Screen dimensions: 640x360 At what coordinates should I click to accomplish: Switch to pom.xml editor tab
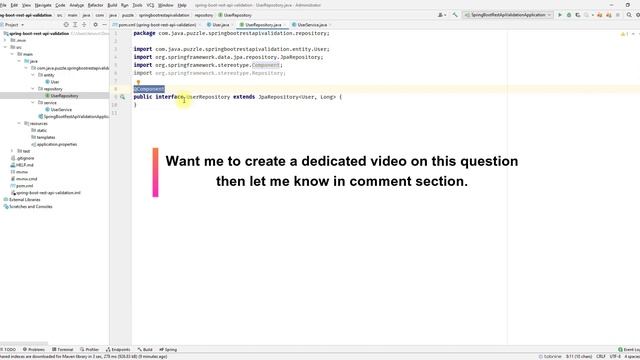[x=157, y=25]
